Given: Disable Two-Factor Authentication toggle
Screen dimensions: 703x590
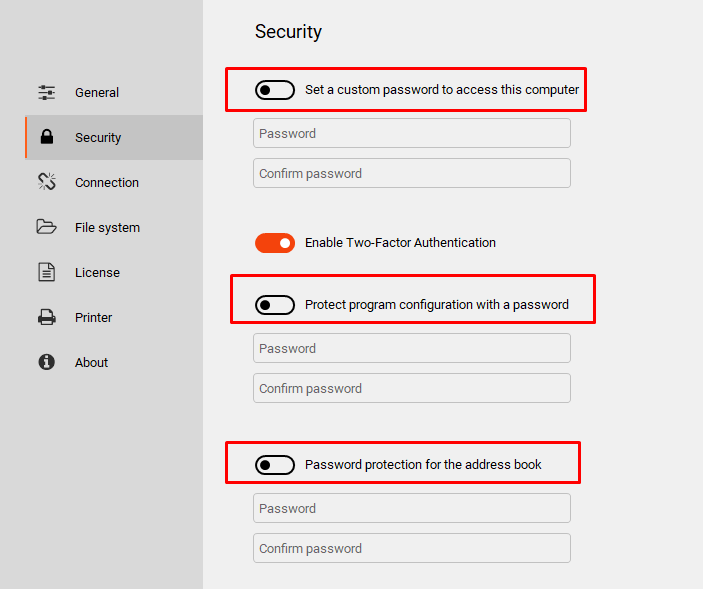Looking at the screenshot, I should pyautogui.click(x=275, y=243).
